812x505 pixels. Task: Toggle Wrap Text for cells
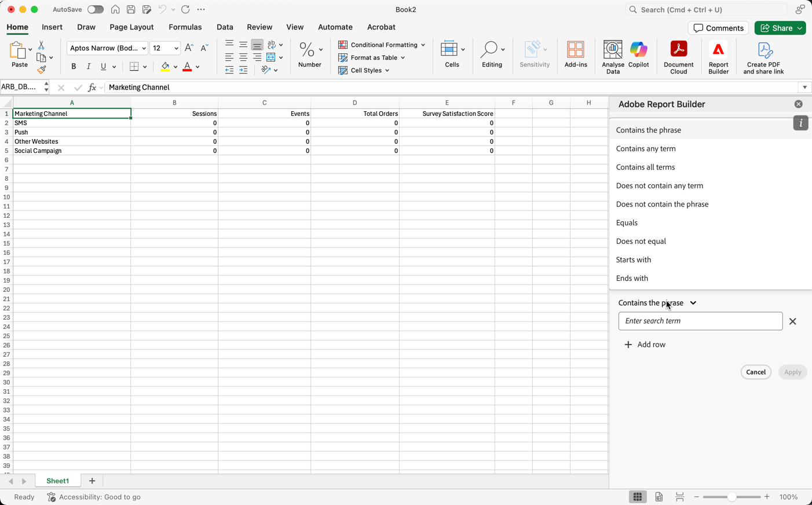click(272, 45)
